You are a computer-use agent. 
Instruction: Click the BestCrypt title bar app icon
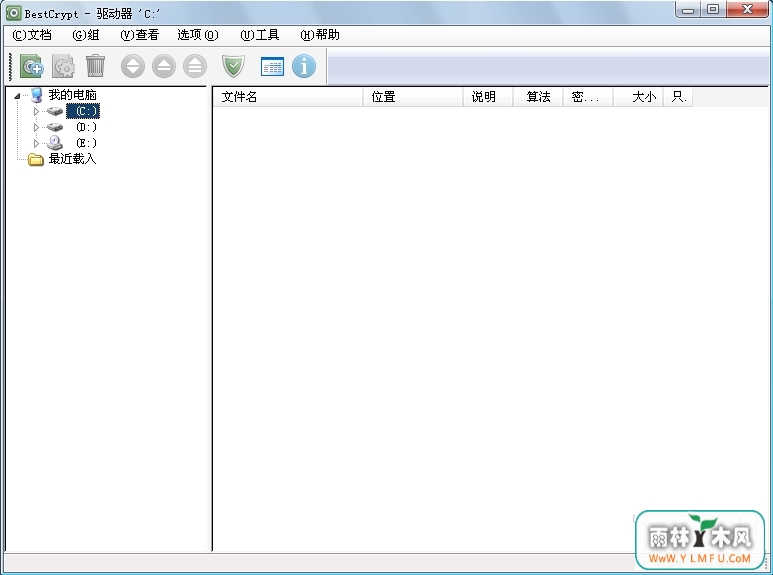pyautogui.click(x=13, y=13)
